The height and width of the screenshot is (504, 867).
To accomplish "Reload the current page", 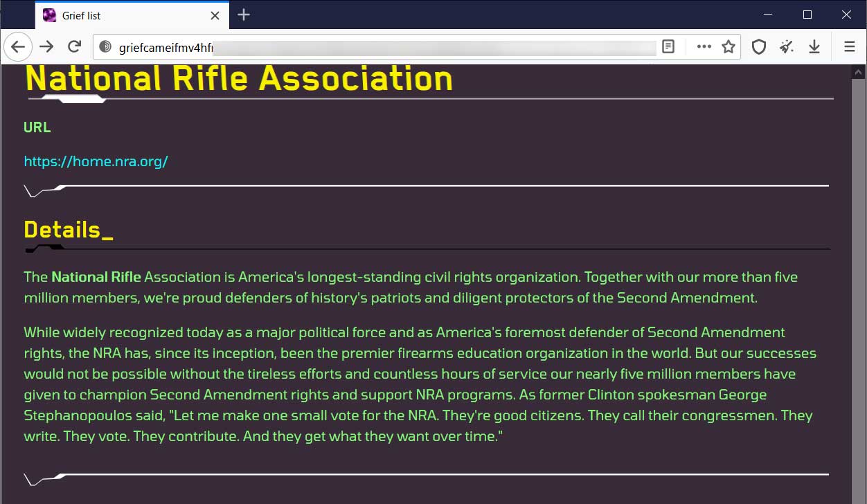I will 74,46.
